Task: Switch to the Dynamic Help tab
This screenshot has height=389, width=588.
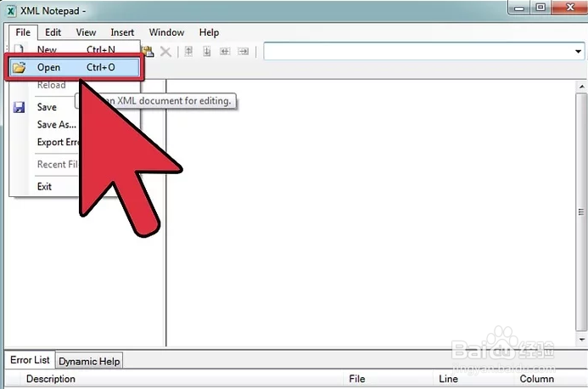Action: pyautogui.click(x=89, y=361)
